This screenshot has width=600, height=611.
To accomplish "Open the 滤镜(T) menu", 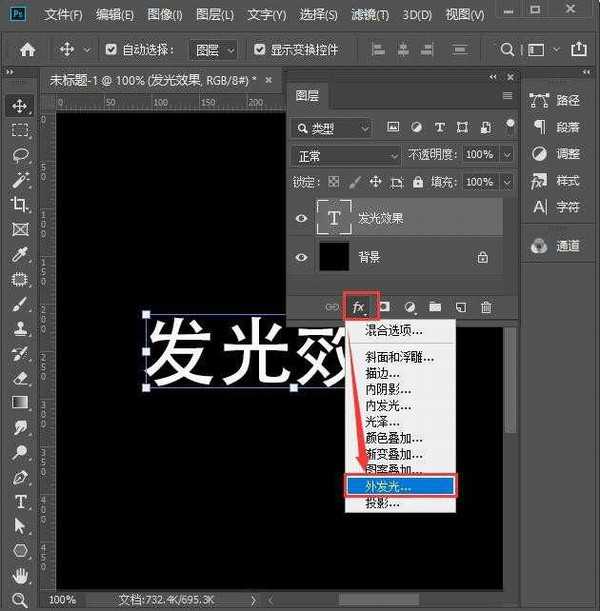I will click(x=372, y=15).
